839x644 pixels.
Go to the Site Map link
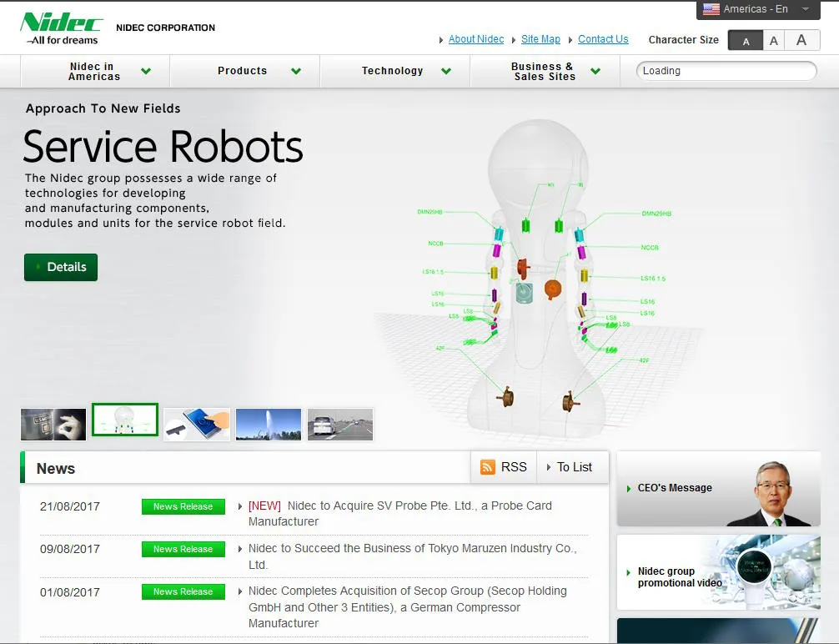[540, 39]
